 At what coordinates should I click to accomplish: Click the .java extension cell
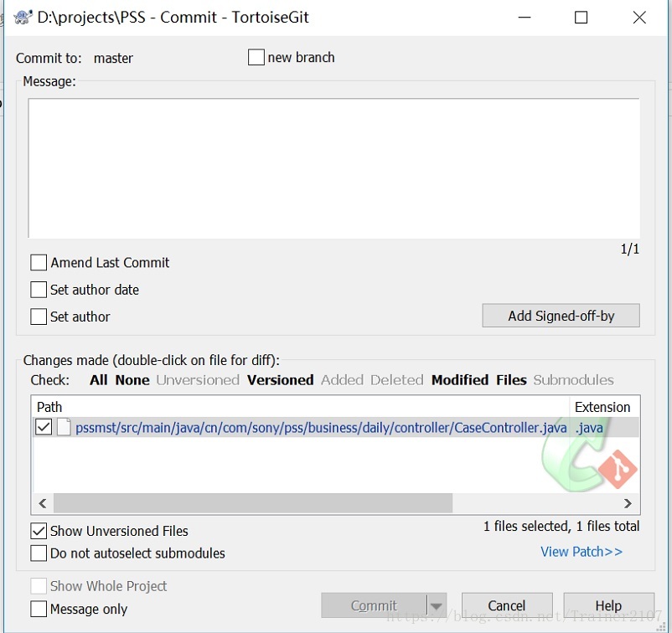[589, 427]
